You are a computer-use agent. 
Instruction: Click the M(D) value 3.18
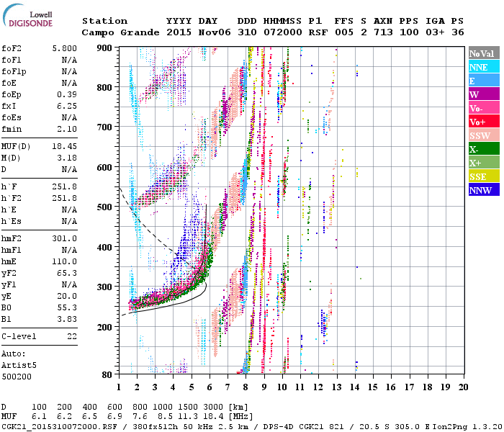click(67, 158)
